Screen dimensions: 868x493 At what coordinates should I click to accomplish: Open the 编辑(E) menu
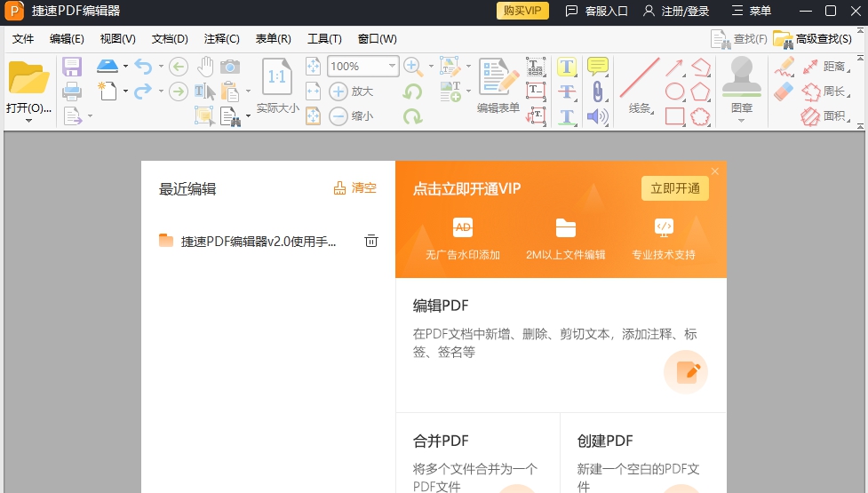pos(67,39)
